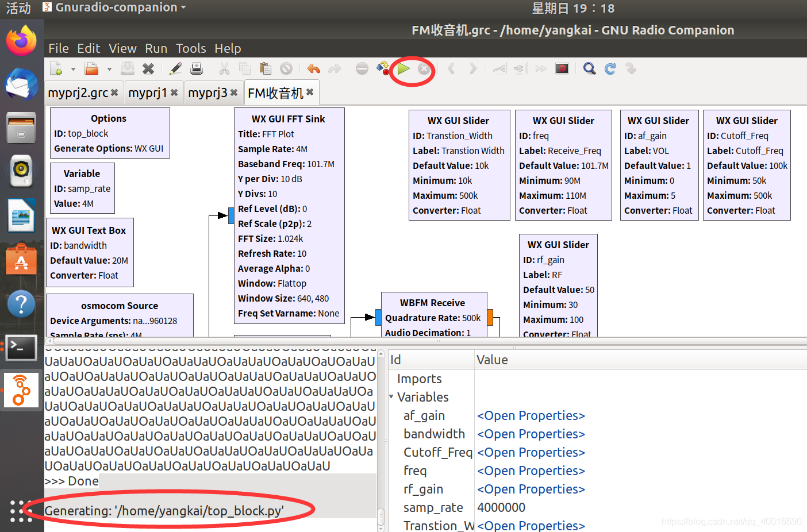Select the WBFM Receive block

[434, 314]
